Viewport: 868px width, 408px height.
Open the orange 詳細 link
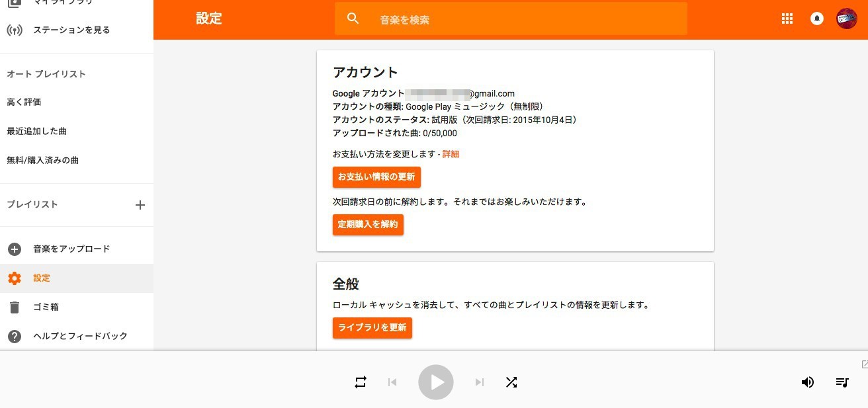tap(451, 154)
